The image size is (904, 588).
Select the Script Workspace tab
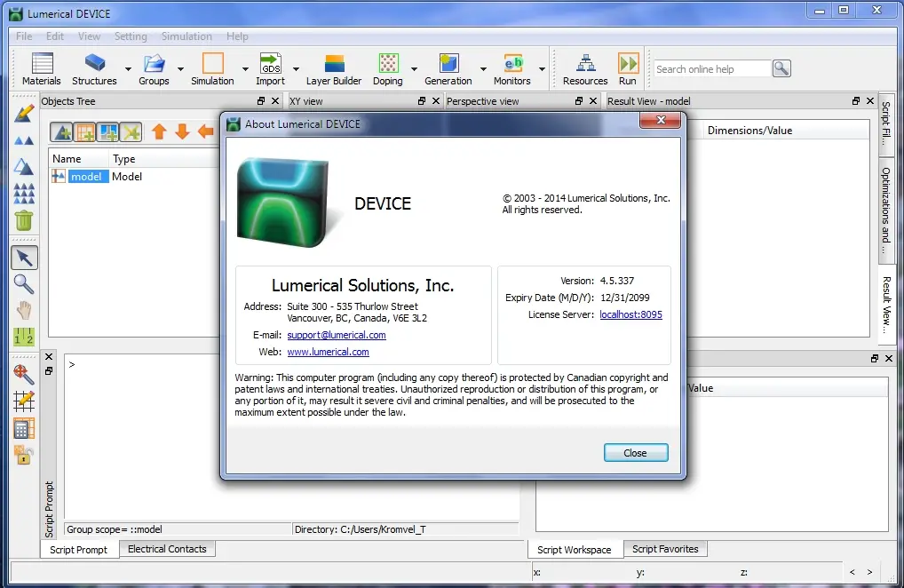(x=575, y=550)
